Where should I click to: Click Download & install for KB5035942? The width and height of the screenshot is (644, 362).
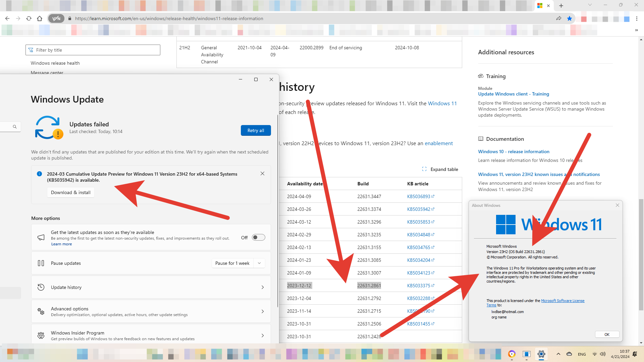[71, 192]
